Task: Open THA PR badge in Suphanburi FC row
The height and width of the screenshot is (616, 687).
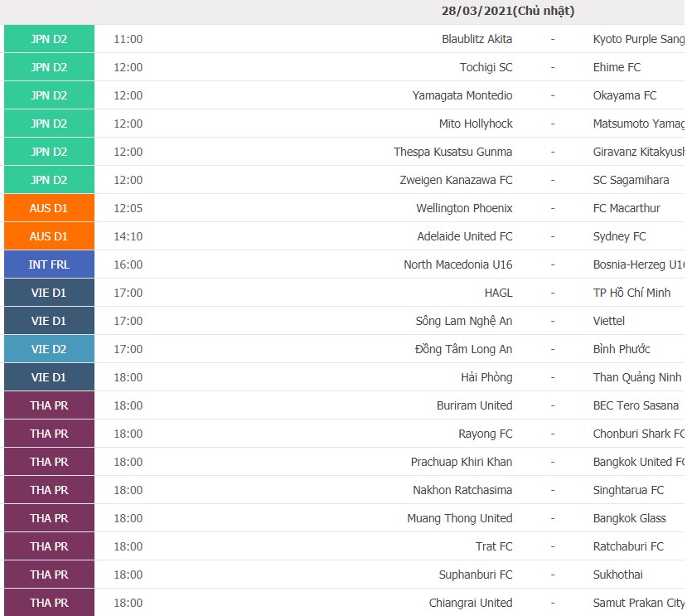Action: 49,575
